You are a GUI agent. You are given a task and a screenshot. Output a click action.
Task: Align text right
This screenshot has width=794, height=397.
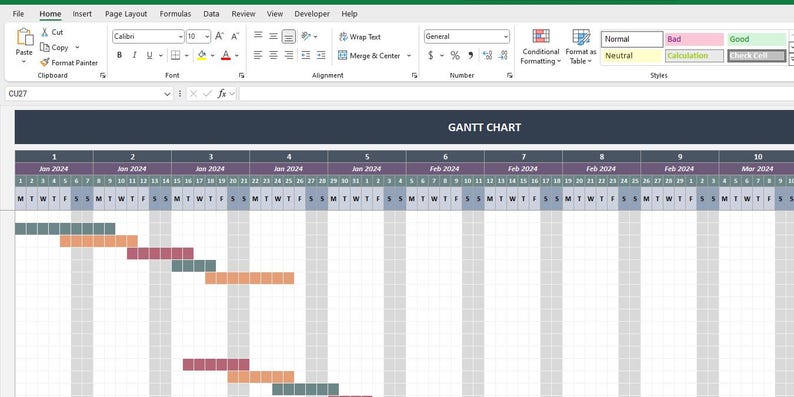click(289, 55)
